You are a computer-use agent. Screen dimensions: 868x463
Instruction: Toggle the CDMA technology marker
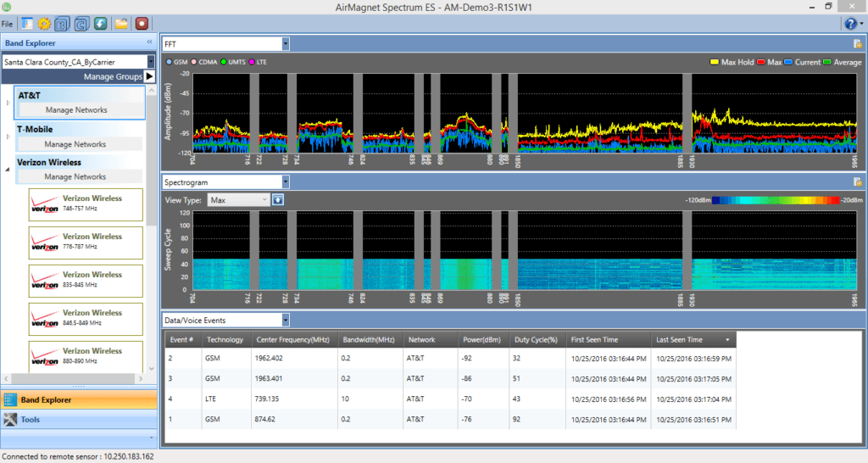[x=194, y=62]
